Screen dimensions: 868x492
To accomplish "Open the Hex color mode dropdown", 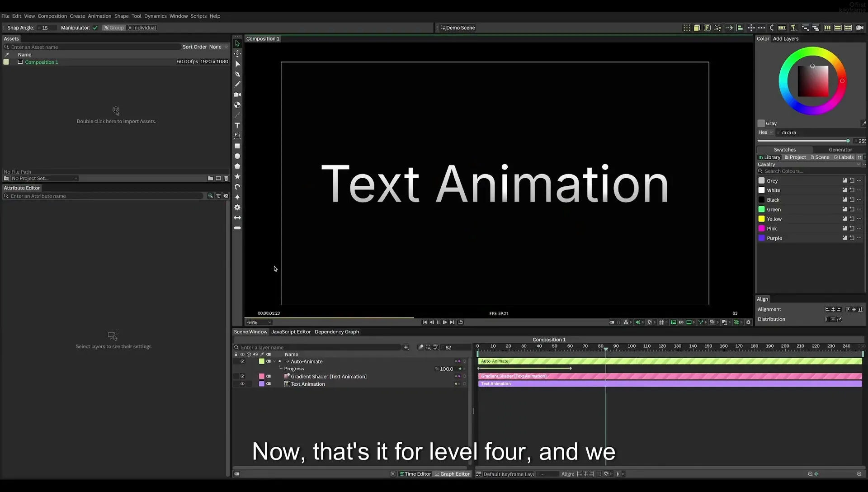I will 766,132.
